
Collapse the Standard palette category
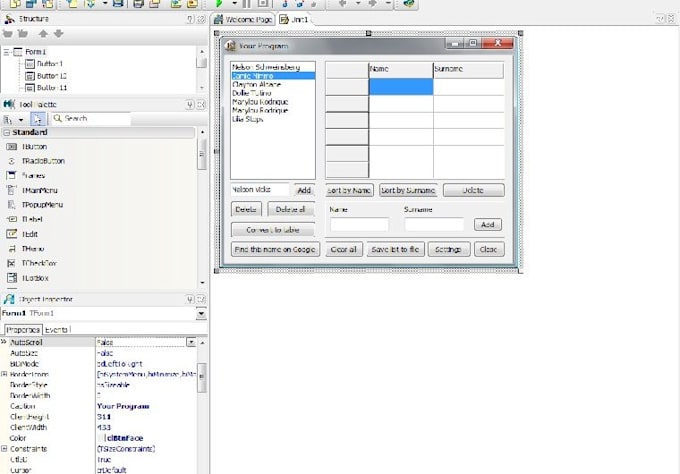pos(7,133)
